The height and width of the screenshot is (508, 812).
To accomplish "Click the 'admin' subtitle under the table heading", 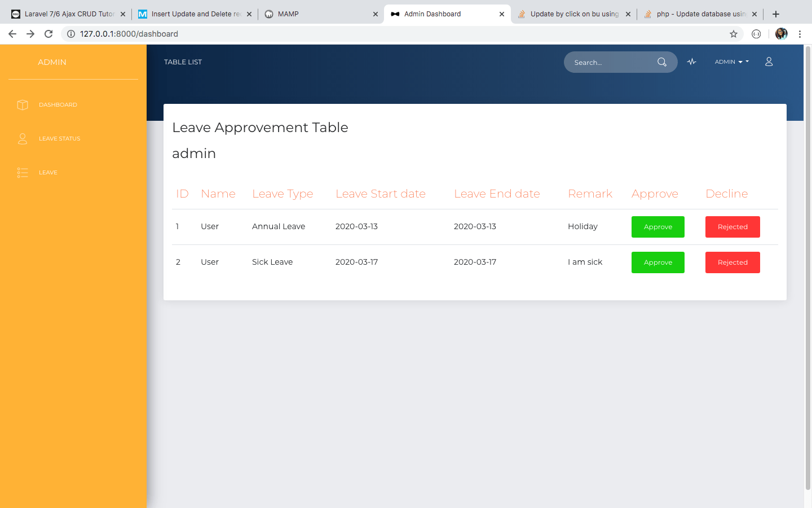I will (x=194, y=154).
